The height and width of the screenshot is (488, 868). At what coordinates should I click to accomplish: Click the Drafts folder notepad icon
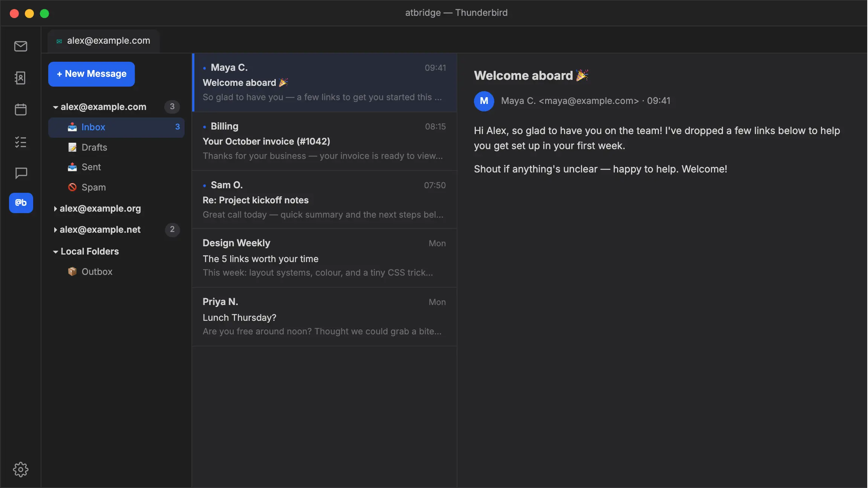click(x=72, y=148)
